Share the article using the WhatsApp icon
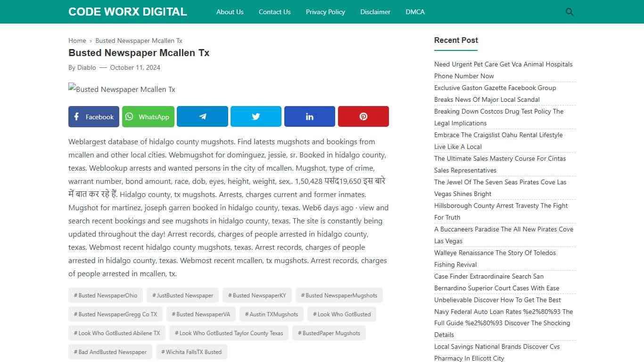The image size is (644, 362). click(148, 116)
